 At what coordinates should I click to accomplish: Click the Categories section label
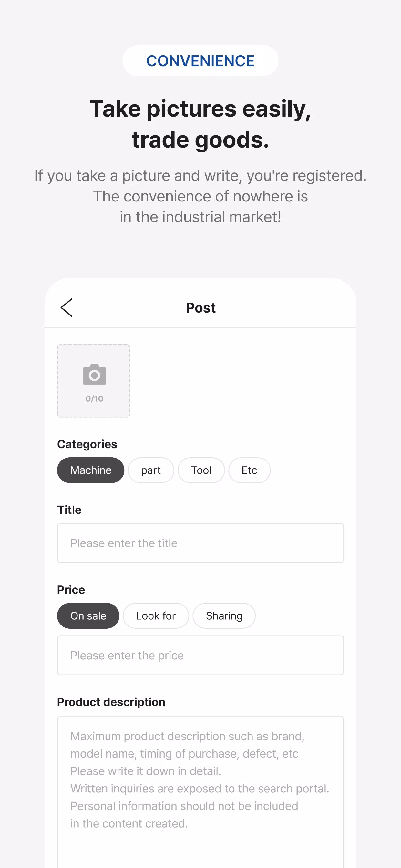[87, 444]
